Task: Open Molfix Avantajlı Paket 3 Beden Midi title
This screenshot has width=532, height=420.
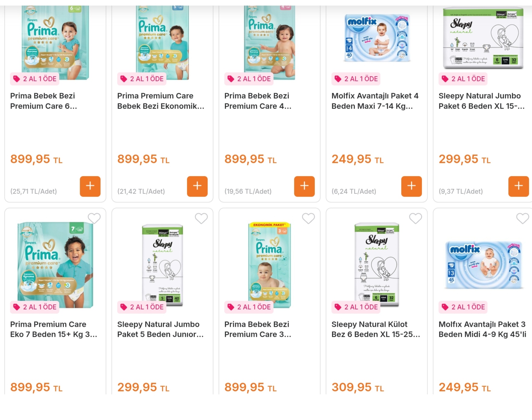Action: (x=482, y=329)
